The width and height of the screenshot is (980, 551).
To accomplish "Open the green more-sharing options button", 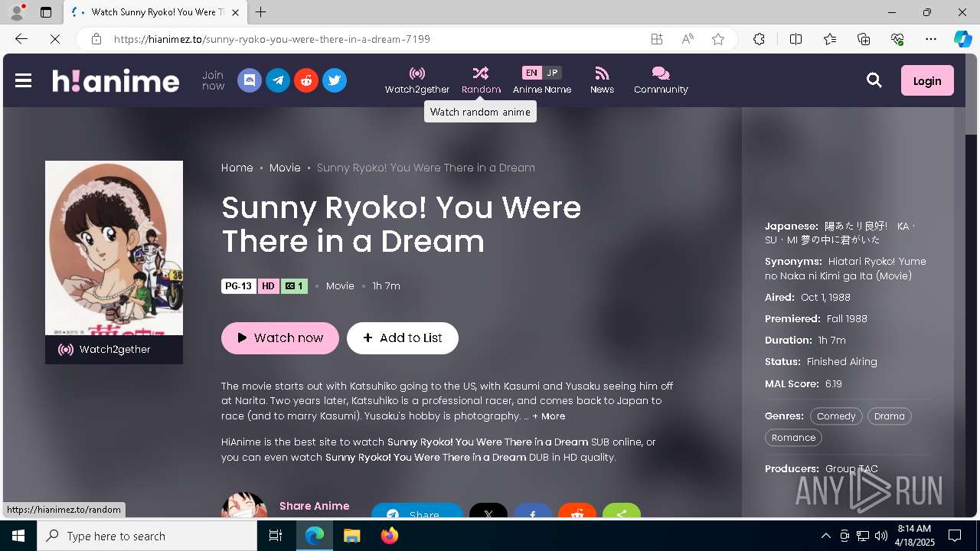I will pos(622,511).
